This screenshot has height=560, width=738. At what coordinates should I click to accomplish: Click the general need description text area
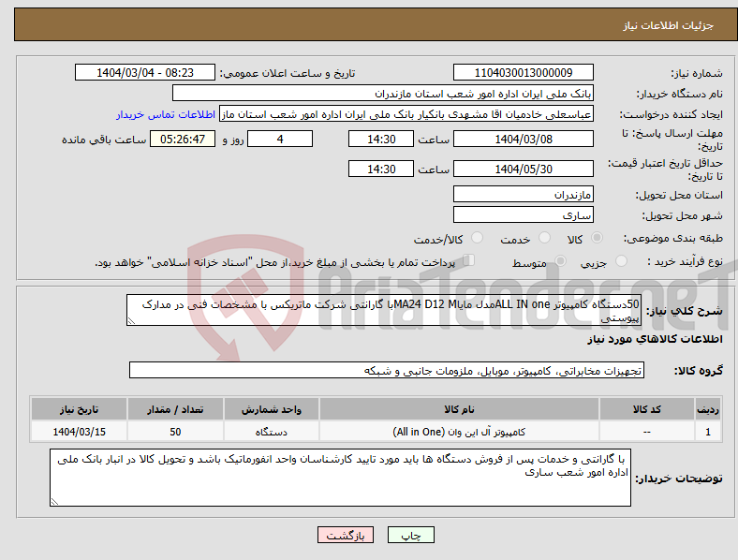click(x=384, y=310)
